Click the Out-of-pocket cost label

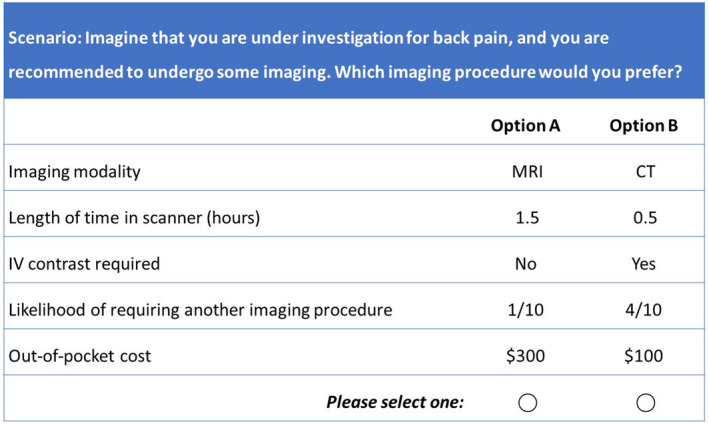coord(80,356)
